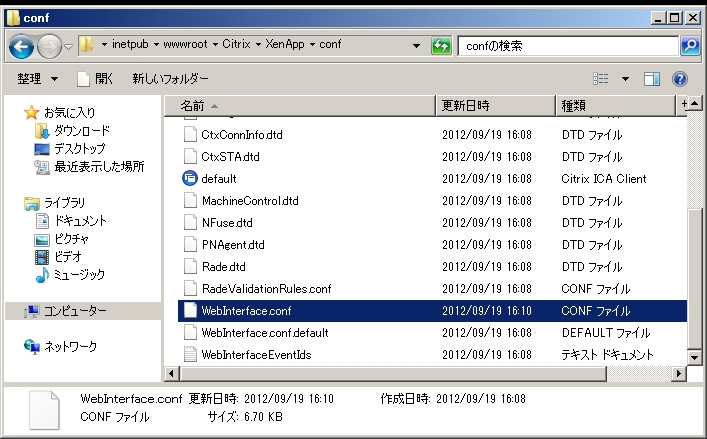Click the horizontal scrollbar right arrow

680,373
